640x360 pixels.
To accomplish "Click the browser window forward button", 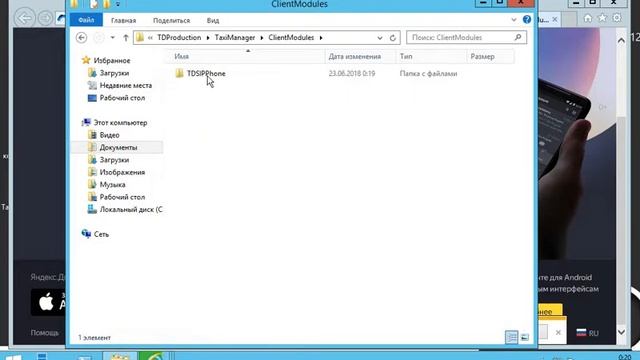I will coord(45,18).
